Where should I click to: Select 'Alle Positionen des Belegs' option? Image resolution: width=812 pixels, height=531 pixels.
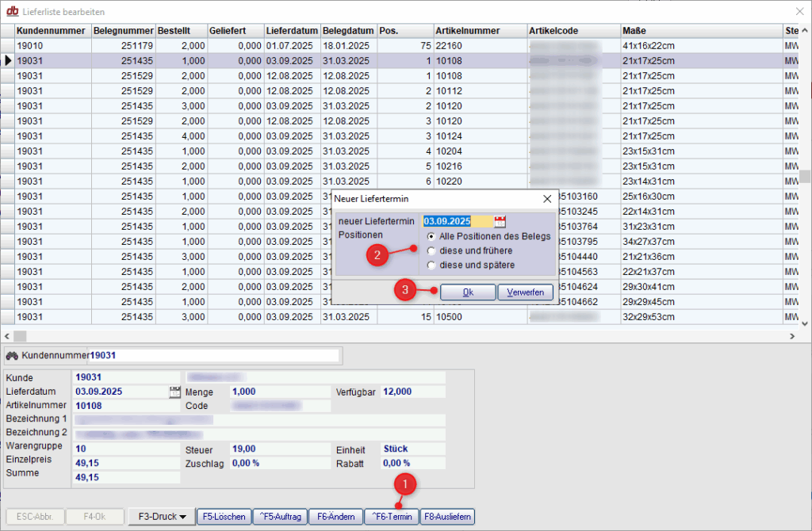point(431,236)
